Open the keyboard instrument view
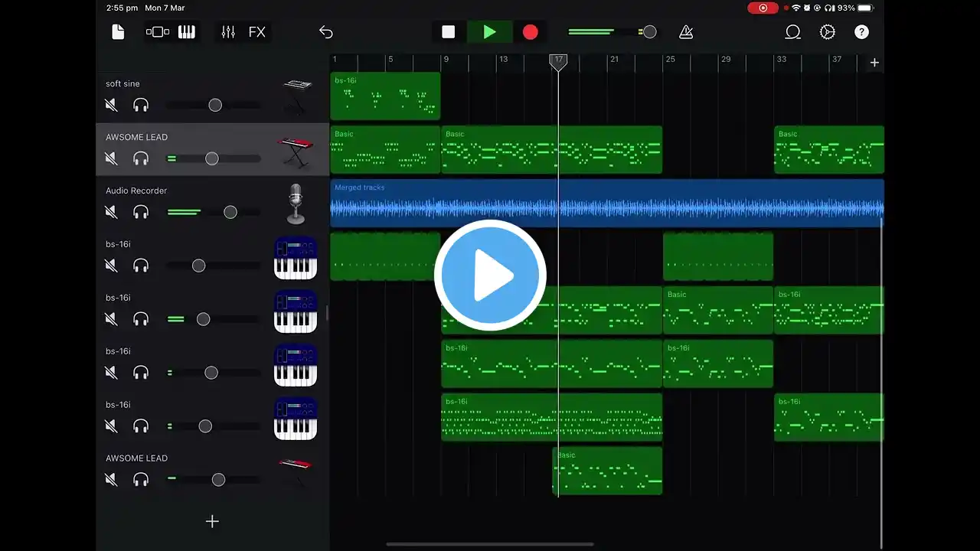980x551 pixels. coord(187,32)
